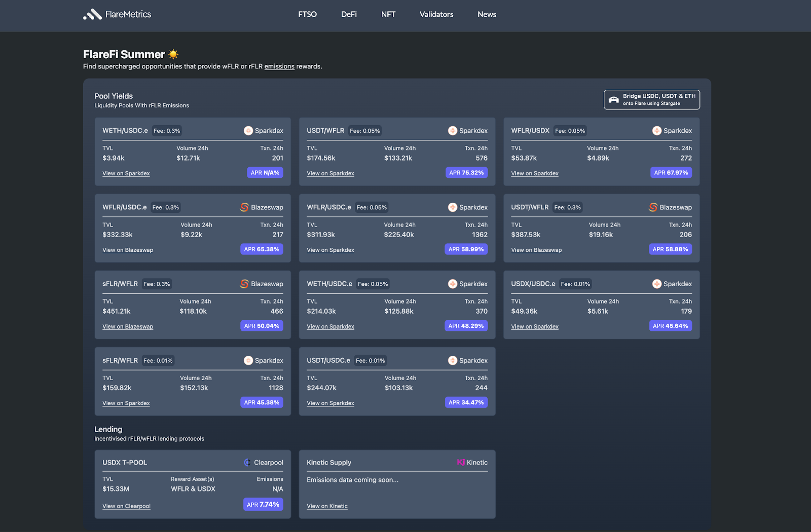This screenshot has height=532, width=811.
Task: Click View on Kinetic link
Action: (327, 506)
